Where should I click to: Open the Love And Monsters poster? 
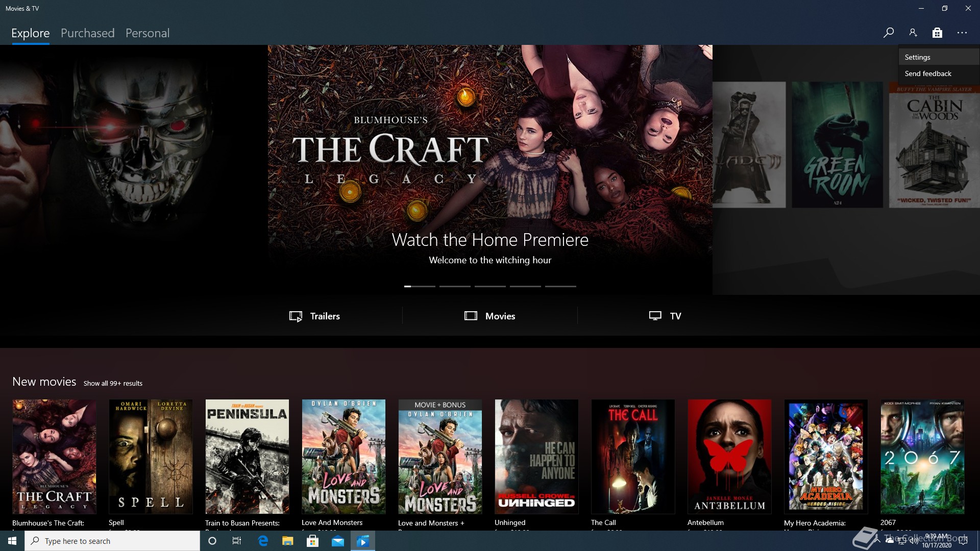pyautogui.click(x=344, y=457)
